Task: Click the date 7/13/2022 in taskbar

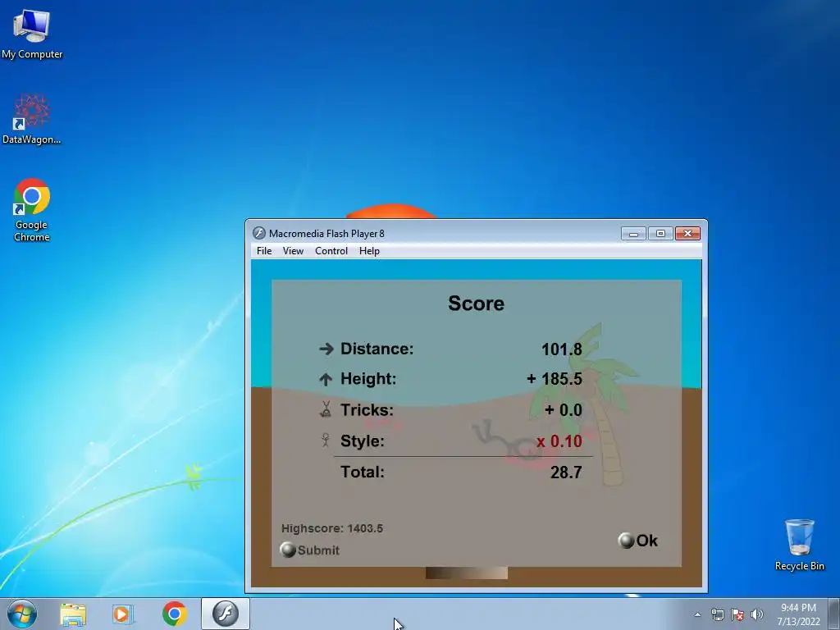Action: pyautogui.click(x=798, y=622)
